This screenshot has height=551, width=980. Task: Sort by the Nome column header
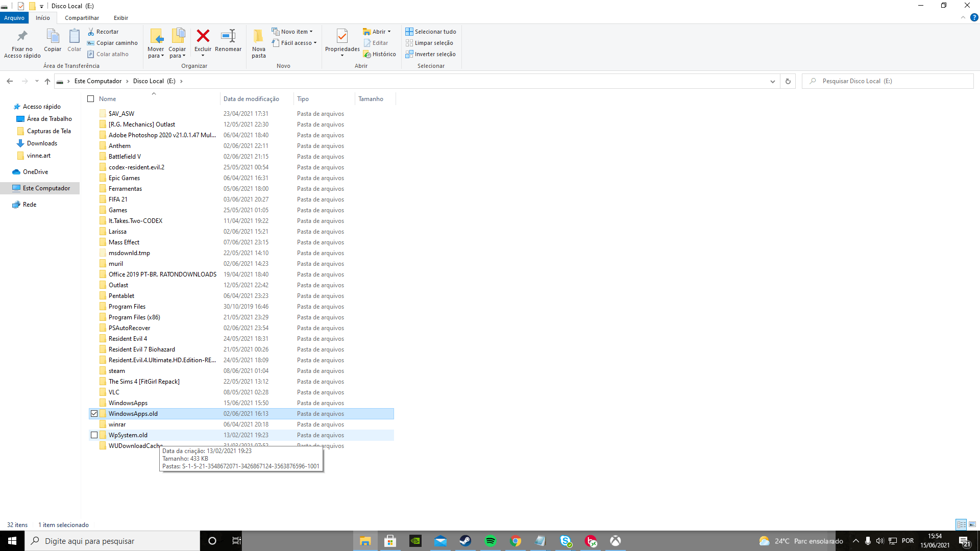[x=154, y=99]
